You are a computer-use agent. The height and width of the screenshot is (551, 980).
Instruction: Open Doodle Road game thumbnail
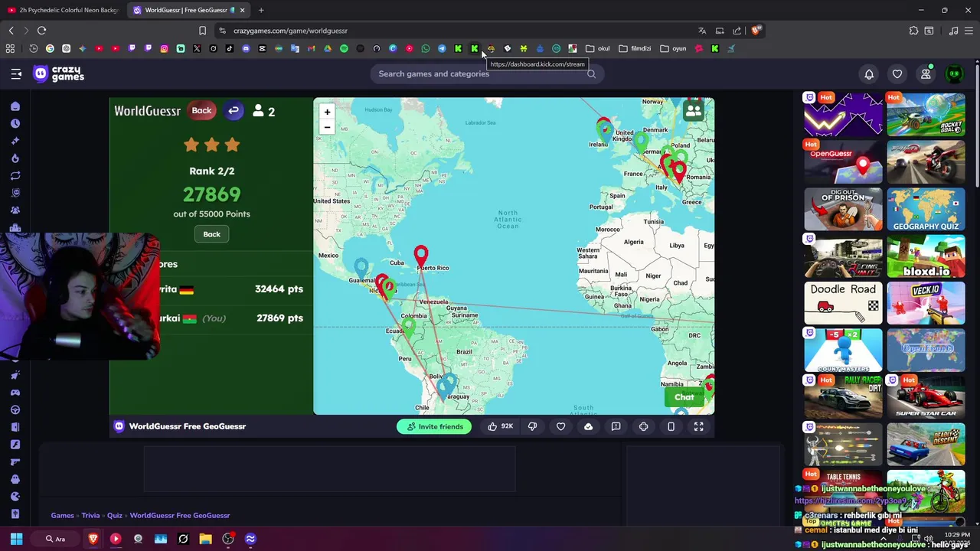[843, 303]
